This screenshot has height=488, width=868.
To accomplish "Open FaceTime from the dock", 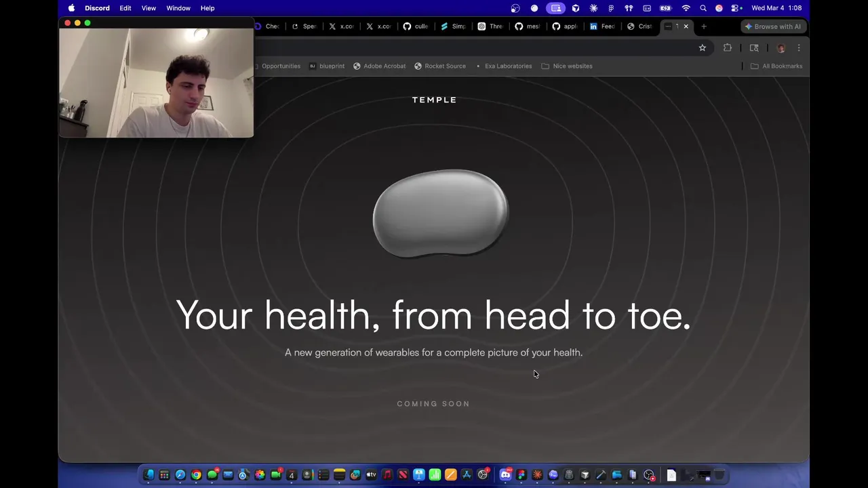I will tap(275, 475).
